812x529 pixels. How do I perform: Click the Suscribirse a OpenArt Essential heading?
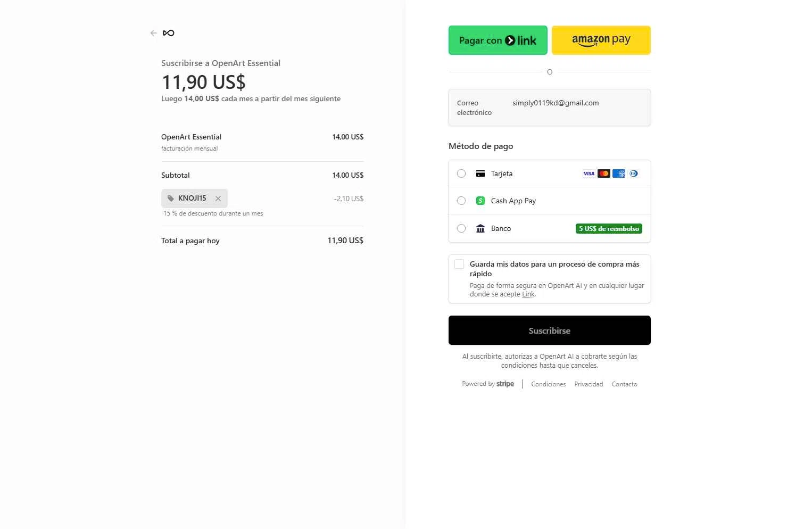tap(220, 63)
